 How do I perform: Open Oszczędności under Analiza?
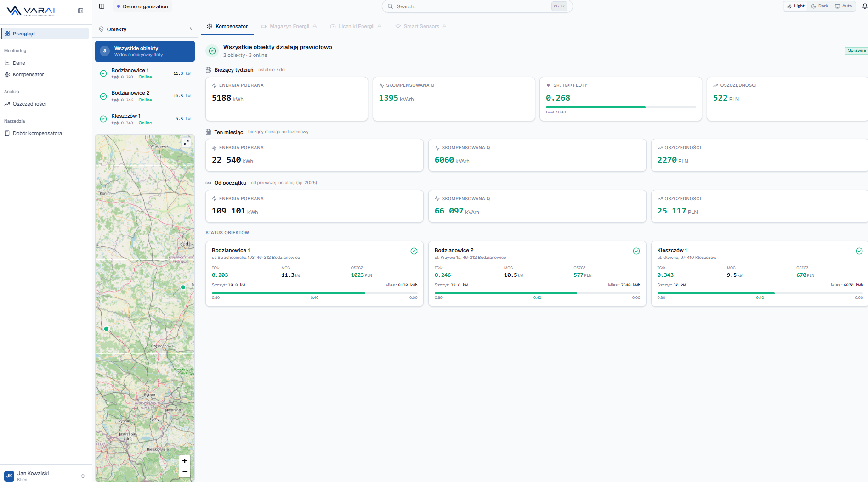(x=45, y=104)
